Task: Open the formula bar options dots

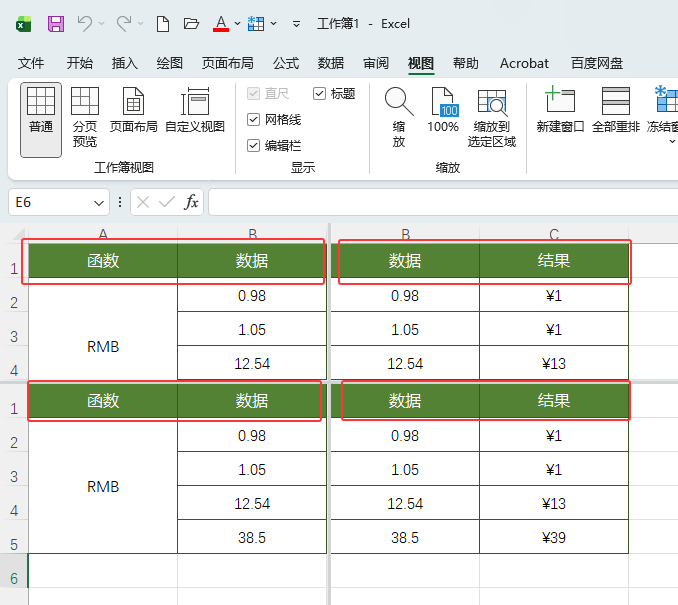Action: pos(120,202)
